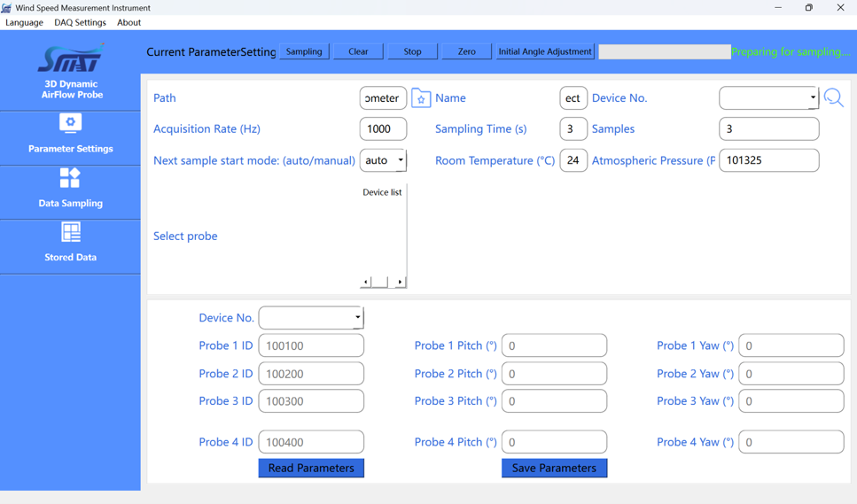
Task: Click the Acquisition Rate field showing 1000
Action: (383, 128)
